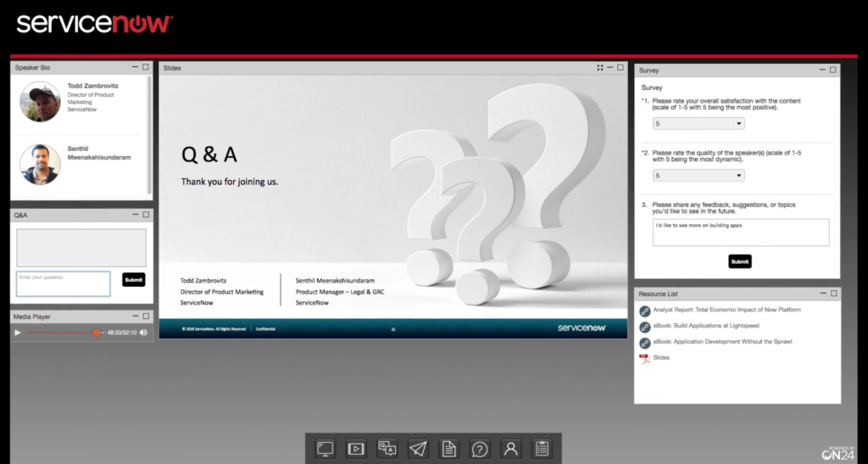Click the ON24 logo
The width and height of the screenshot is (868, 464).
838,453
